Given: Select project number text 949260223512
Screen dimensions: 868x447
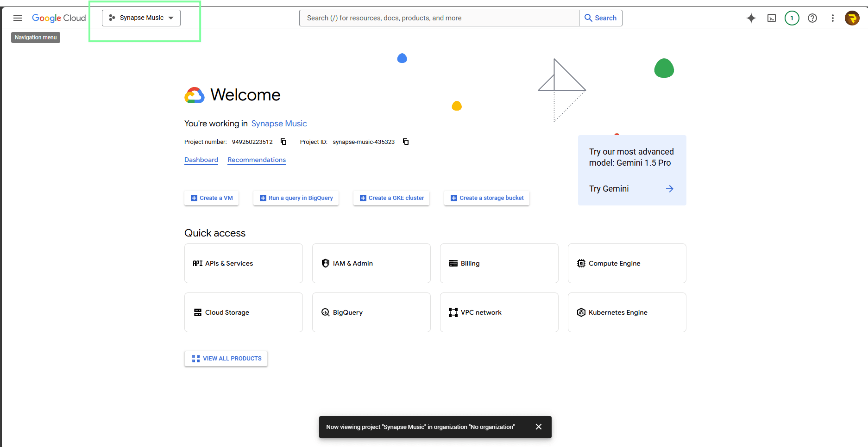Looking at the screenshot, I should [252, 142].
